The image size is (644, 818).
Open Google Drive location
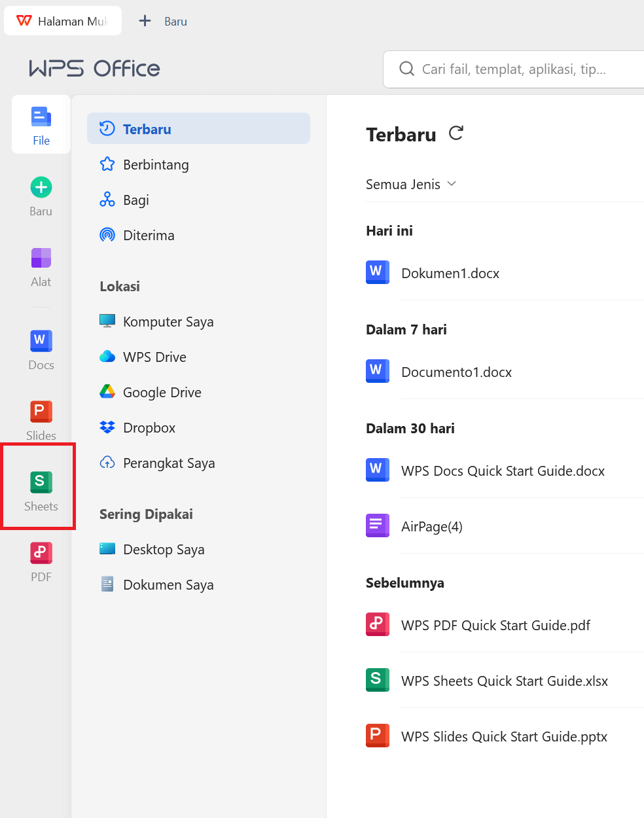pyautogui.click(x=161, y=392)
